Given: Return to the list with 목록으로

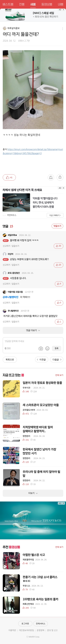Looking at the screenshot, I should point(10,359).
